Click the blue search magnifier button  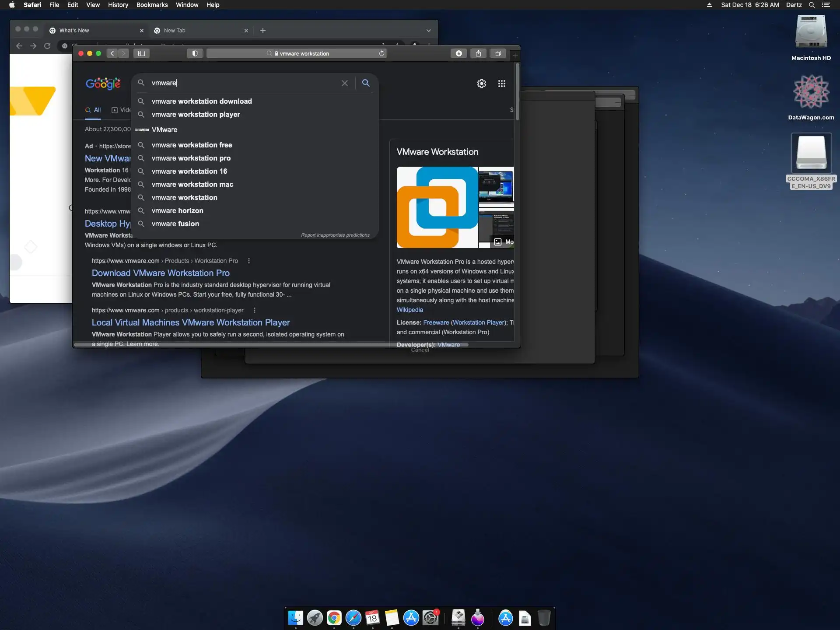366,83
